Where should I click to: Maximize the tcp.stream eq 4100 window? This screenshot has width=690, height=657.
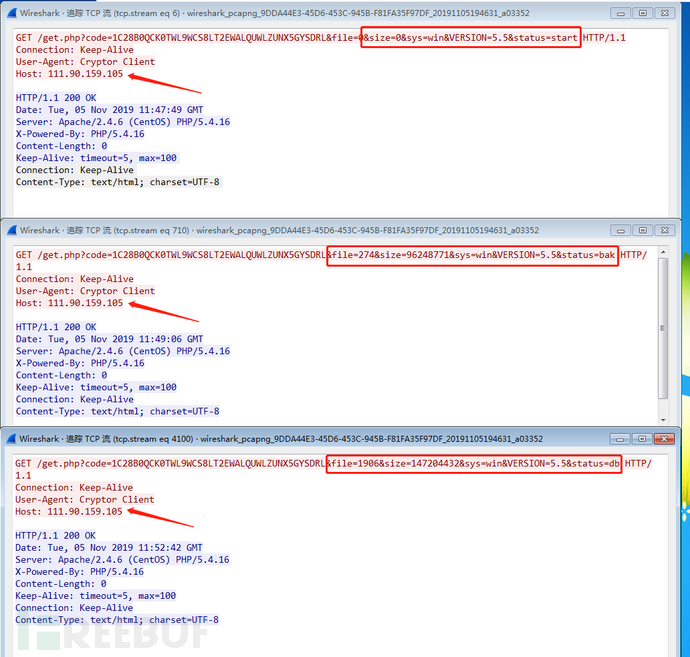click(x=642, y=439)
